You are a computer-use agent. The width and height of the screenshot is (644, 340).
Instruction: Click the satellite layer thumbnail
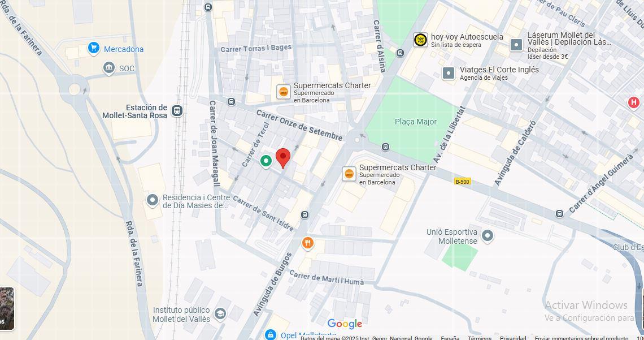pyautogui.click(x=7, y=308)
